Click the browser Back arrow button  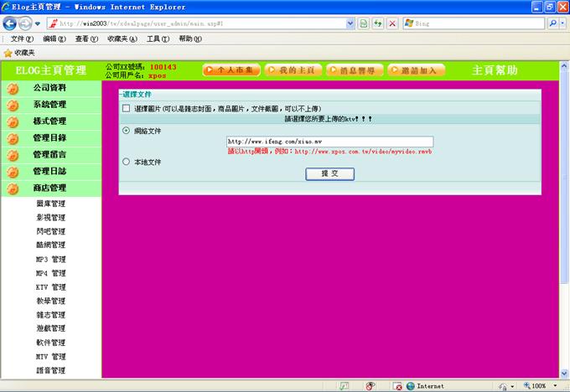tap(10, 23)
